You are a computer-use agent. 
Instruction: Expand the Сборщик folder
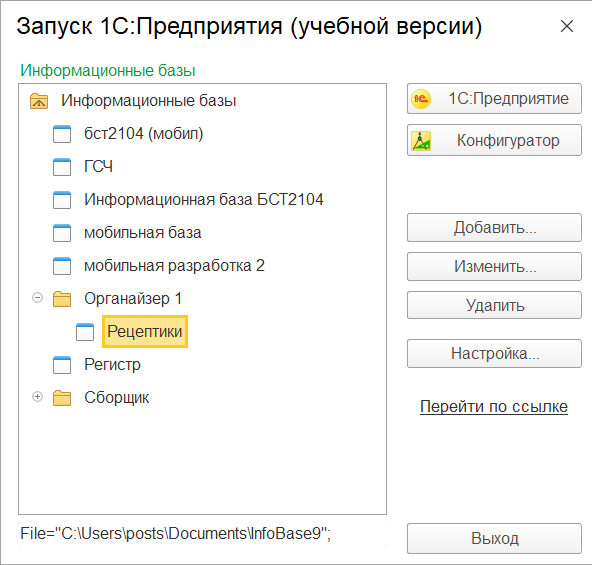pos(37,397)
